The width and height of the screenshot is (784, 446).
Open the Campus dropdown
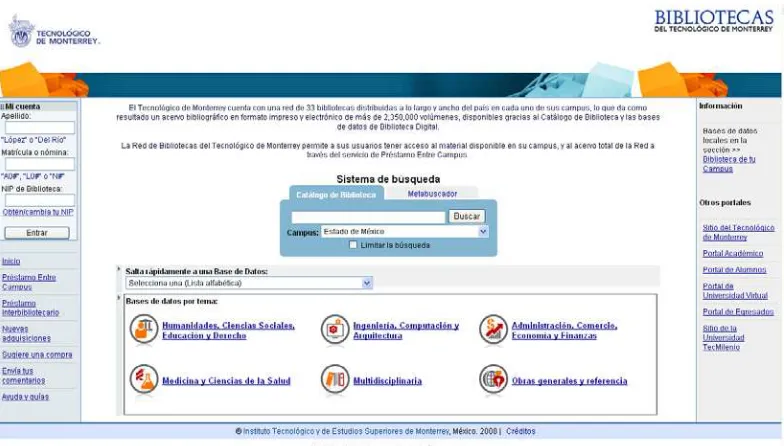click(404, 232)
